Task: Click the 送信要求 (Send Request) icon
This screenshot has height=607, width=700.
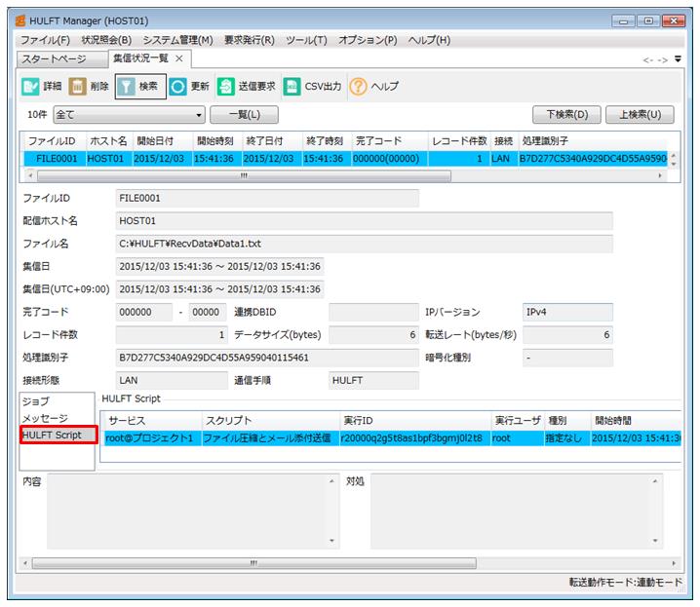Action: (x=226, y=87)
